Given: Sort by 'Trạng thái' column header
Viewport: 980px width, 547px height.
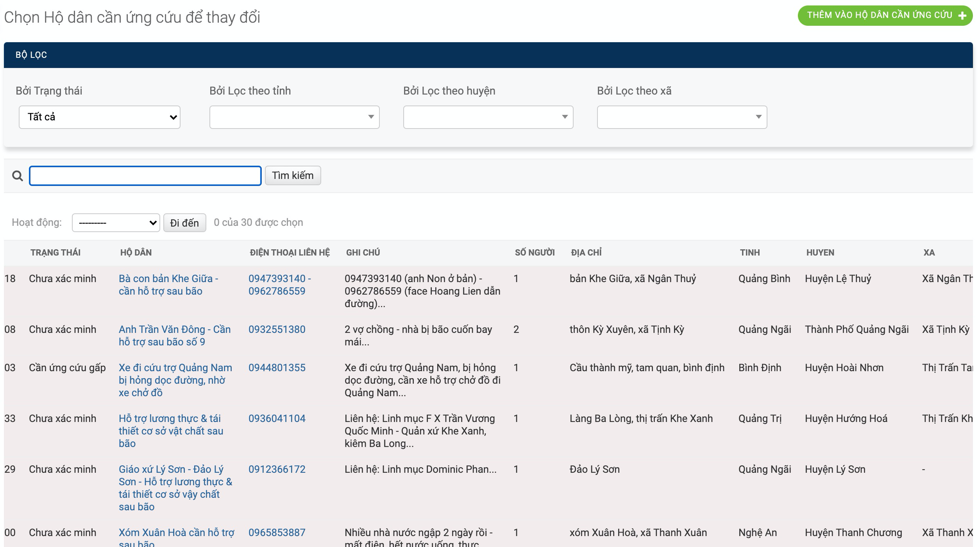Looking at the screenshot, I should 55,252.
